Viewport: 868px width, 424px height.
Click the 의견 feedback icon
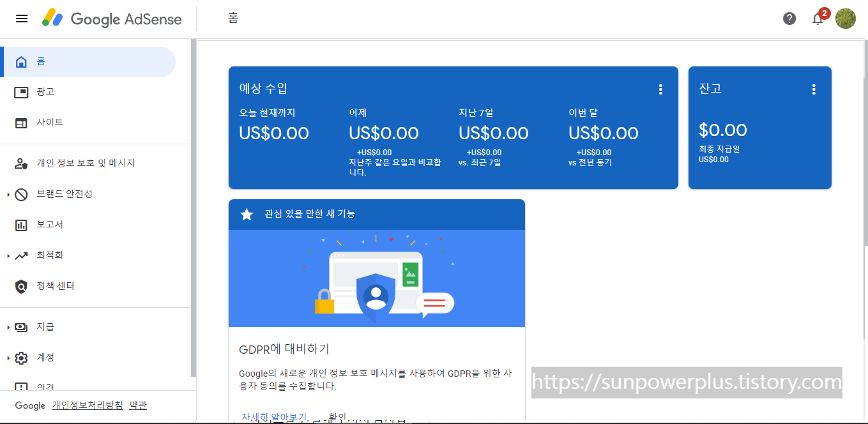click(21, 386)
